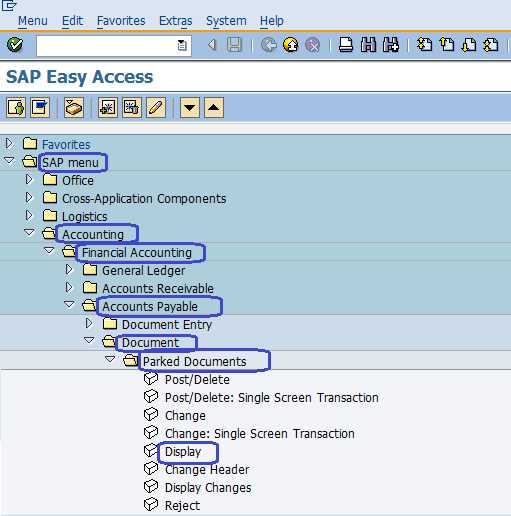Click the Delete Favorites icon

coord(132,107)
